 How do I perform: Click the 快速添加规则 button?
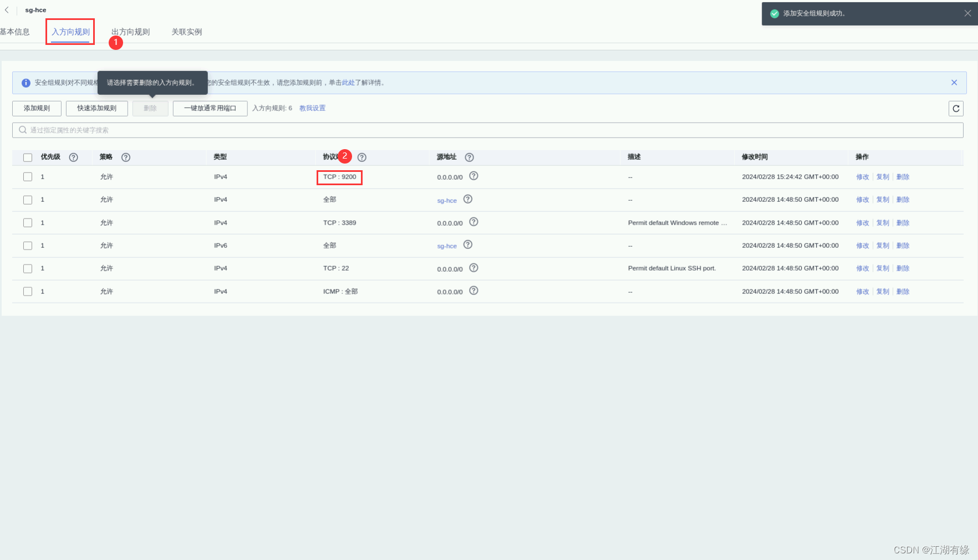pyautogui.click(x=97, y=109)
